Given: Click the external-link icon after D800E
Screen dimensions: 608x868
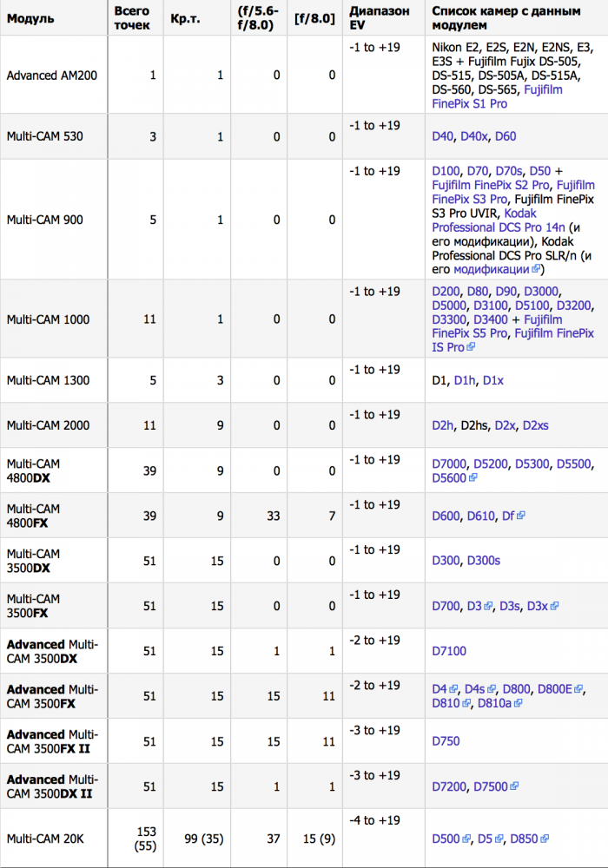Looking at the screenshot, I should pyautogui.click(x=578, y=689).
